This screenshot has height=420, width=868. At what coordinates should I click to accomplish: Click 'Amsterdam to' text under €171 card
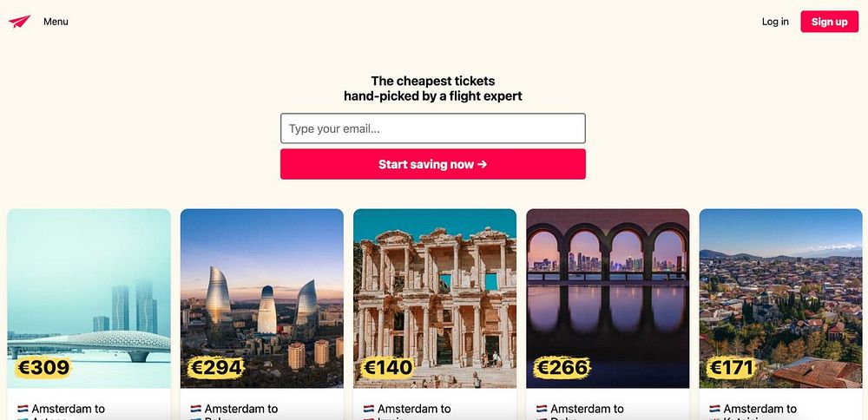pyautogui.click(x=760, y=409)
